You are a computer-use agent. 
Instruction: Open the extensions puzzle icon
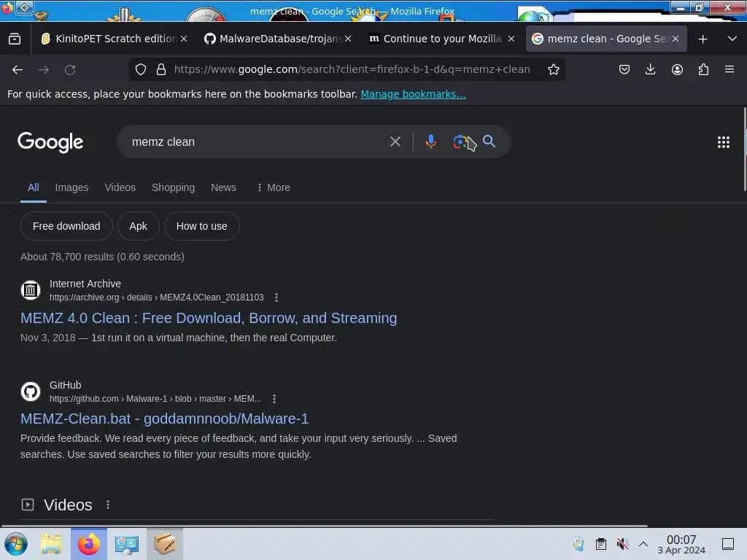703,69
